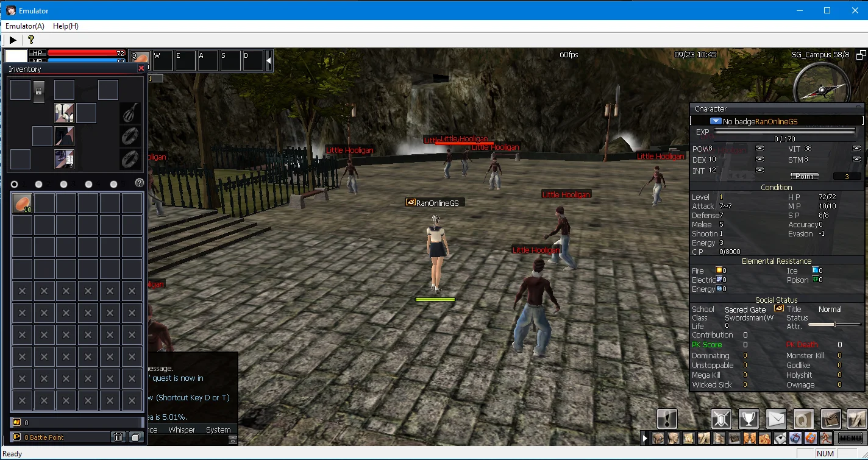This screenshot has width=868, height=460.
Task: Click the running man icon in bottom bar
Action: coord(826,438)
